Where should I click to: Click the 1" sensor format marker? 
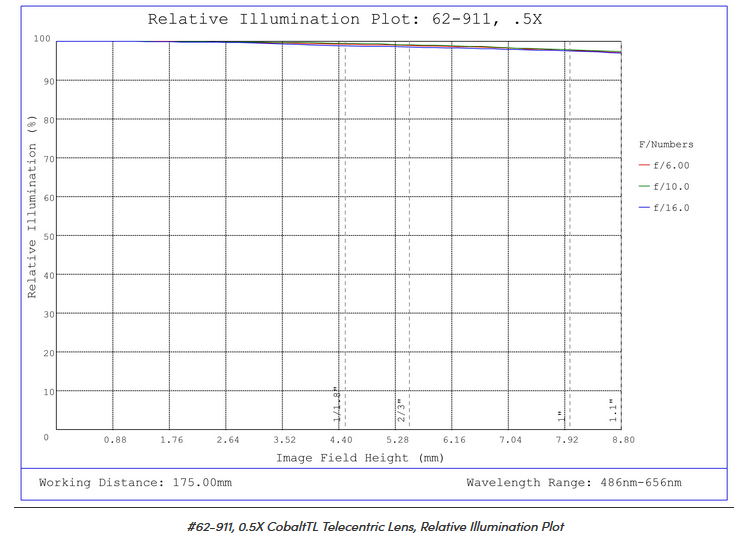pyautogui.click(x=560, y=415)
